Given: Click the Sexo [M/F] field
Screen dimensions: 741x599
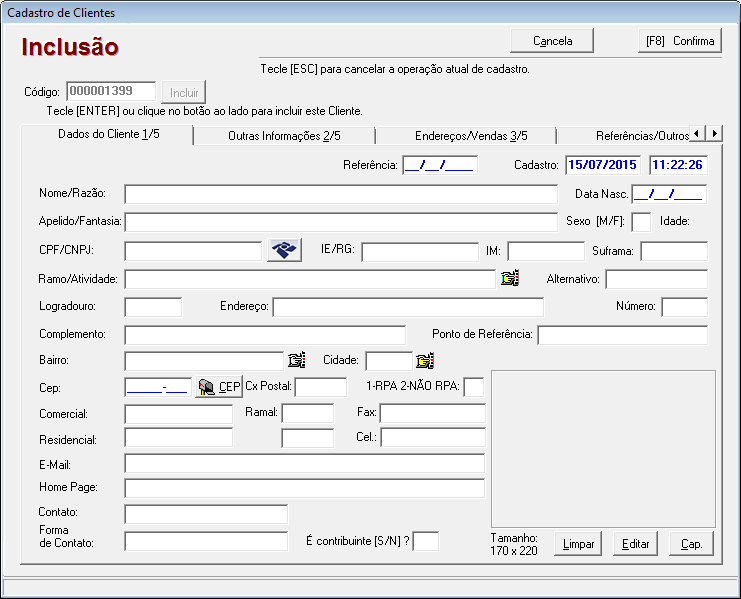Looking at the screenshot, I should pyautogui.click(x=641, y=221).
